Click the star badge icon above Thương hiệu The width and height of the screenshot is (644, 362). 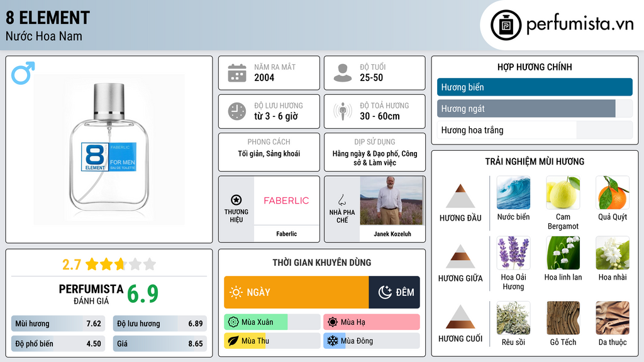tap(236, 200)
